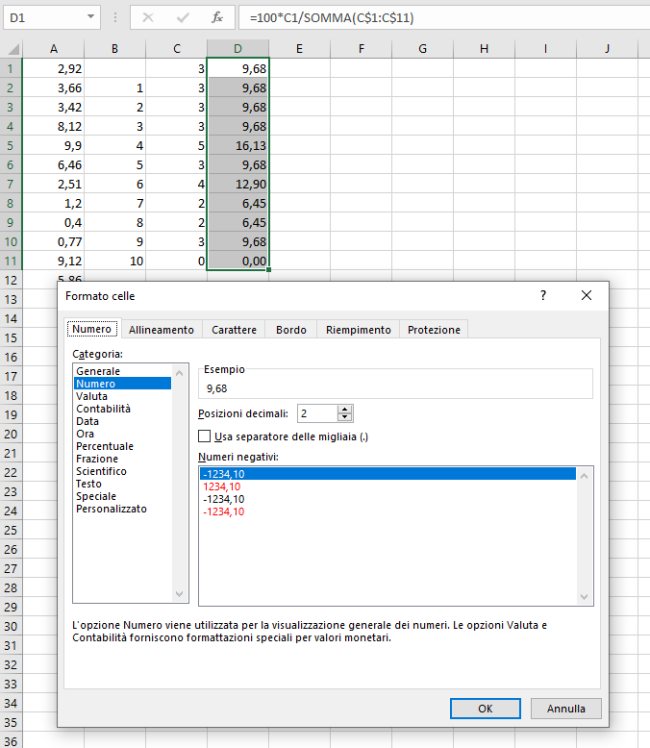The image size is (650, 748).
Task: Enable Usa separatore delle migliaia checkbox
Action: (205, 436)
